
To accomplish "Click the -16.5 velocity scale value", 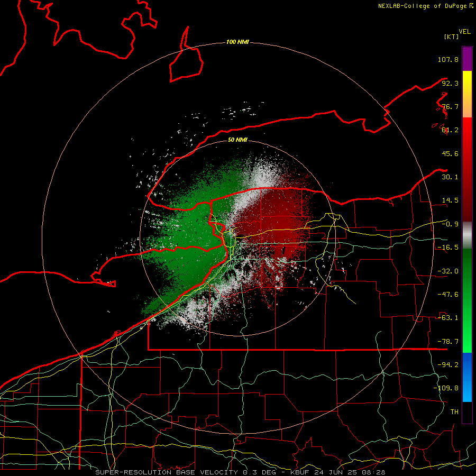I will pos(448,248).
